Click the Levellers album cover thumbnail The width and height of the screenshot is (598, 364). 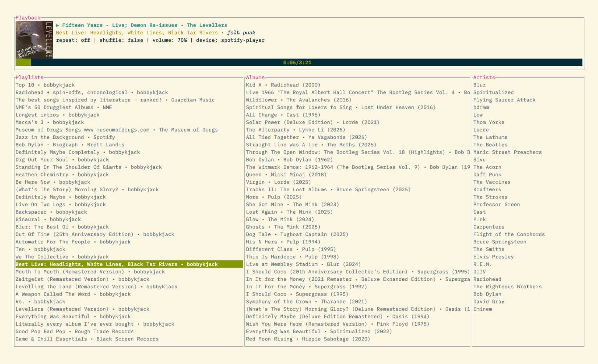point(34,40)
